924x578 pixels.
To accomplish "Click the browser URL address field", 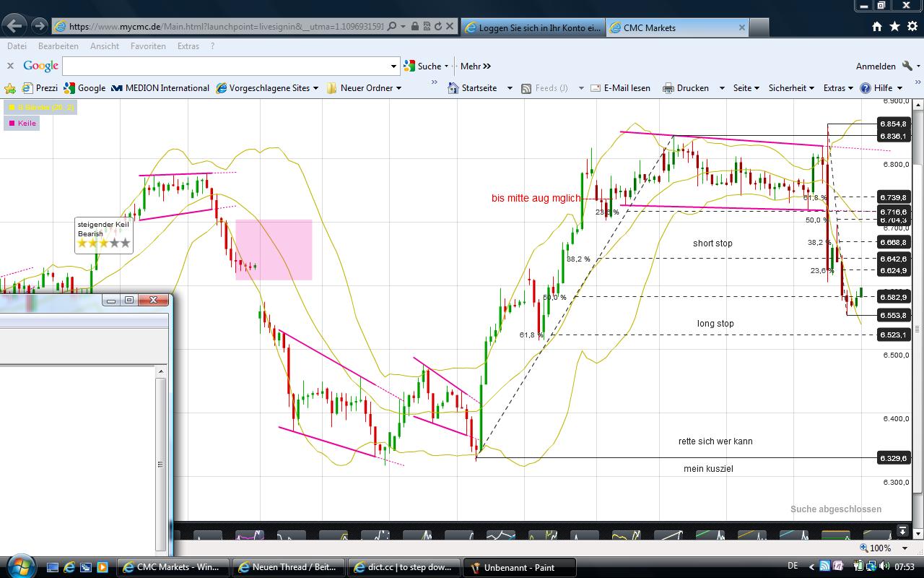I will [227, 27].
